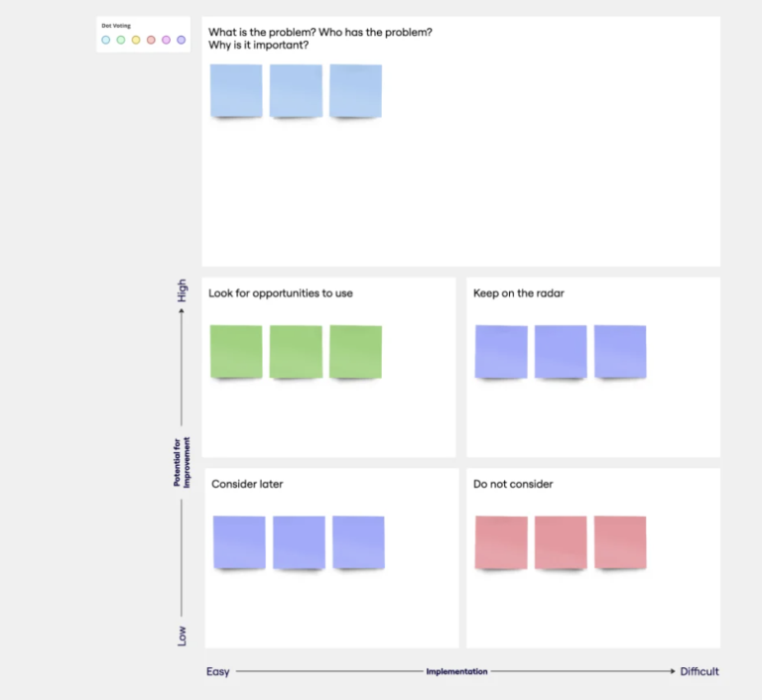Click last sticky under Keep on the radar
Screen dimensions: 762x700
[x=620, y=351]
